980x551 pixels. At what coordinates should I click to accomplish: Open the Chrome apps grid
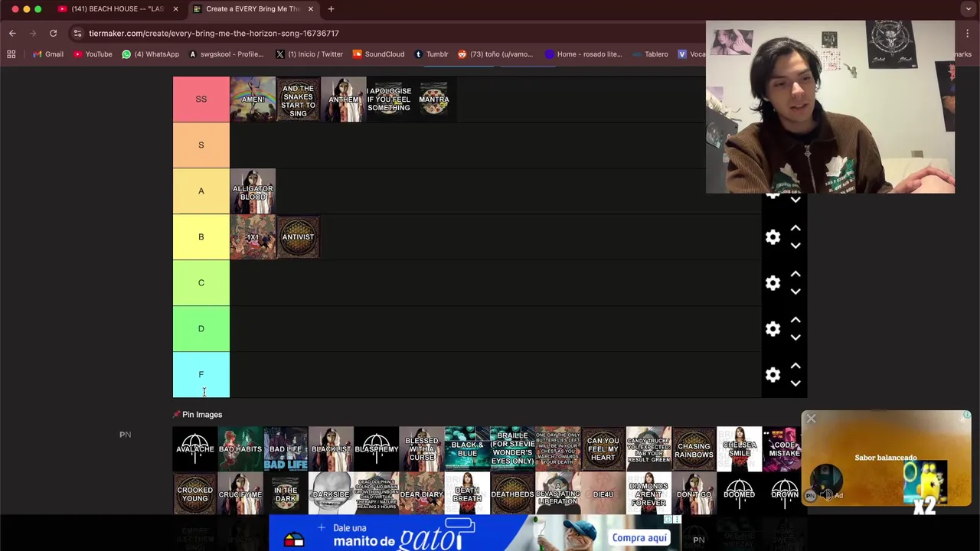click(11, 54)
